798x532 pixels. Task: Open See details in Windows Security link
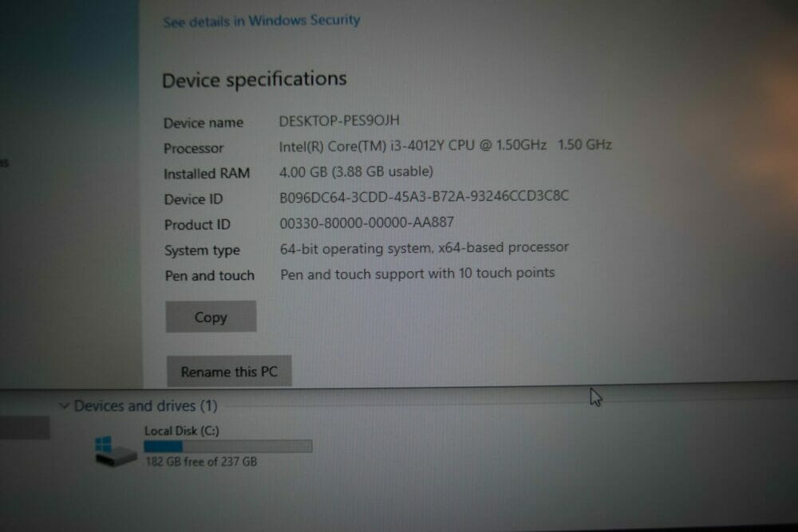point(262,21)
